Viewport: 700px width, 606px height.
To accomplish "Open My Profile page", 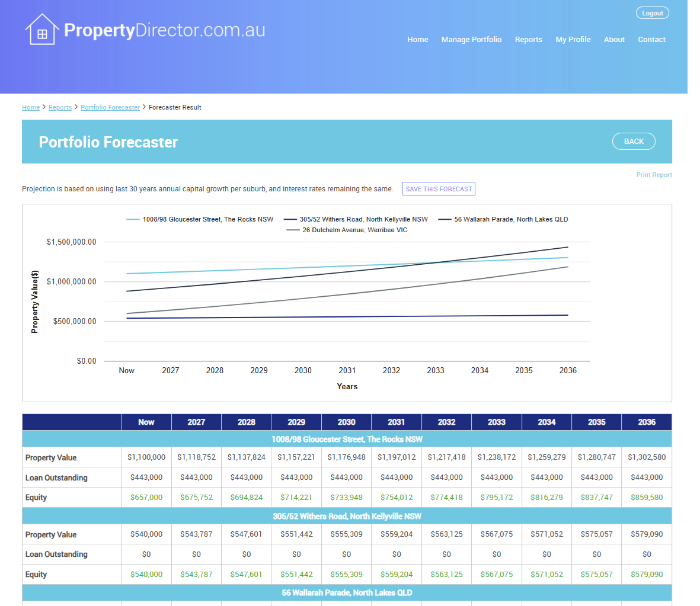I will (573, 40).
